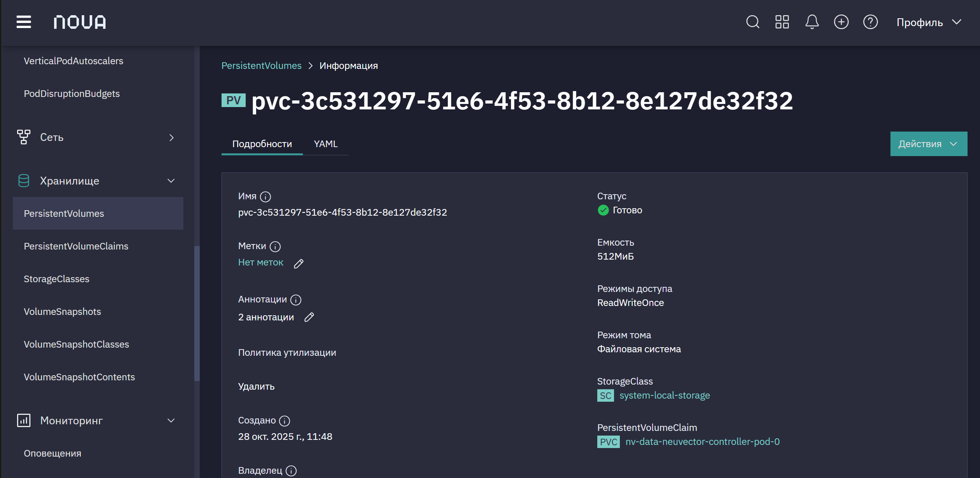Viewport: 980px width, 478px height.
Task: Click the Файловая система volume mode value
Action: (639, 349)
